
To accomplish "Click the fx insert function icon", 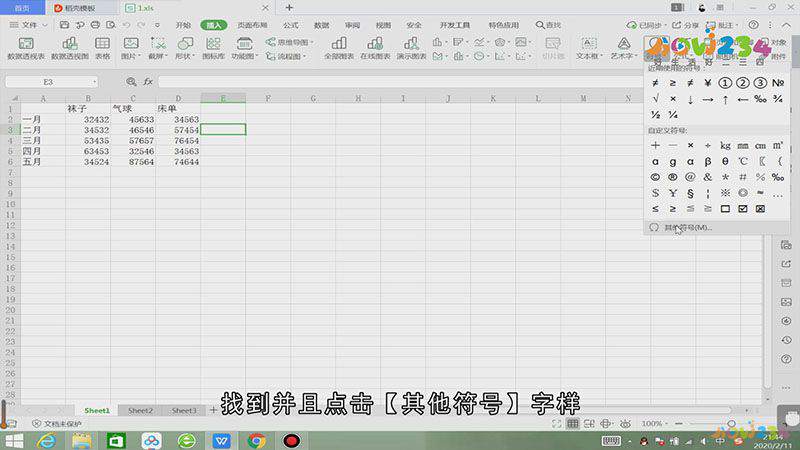I will click(148, 82).
